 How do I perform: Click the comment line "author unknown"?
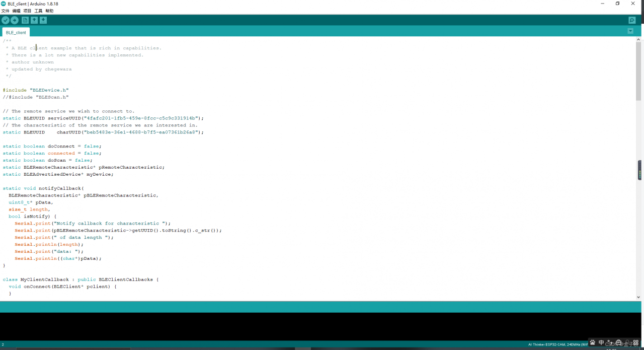pos(30,62)
